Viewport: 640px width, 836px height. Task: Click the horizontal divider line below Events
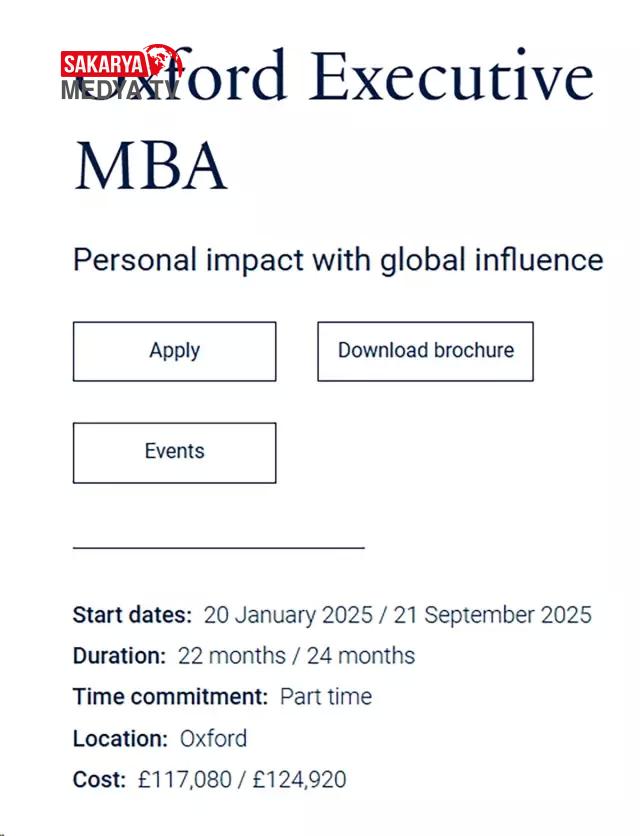click(x=218, y=547)
